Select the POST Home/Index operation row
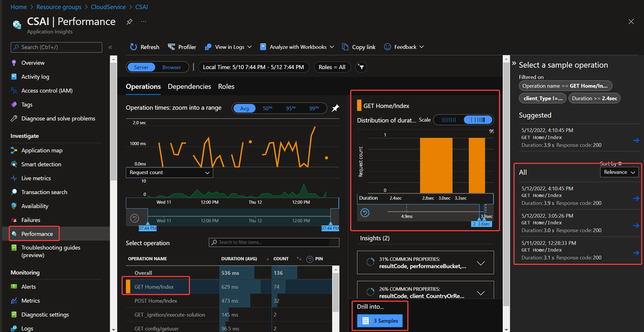This screenshot has height=332, width=644. coord(228,301)
